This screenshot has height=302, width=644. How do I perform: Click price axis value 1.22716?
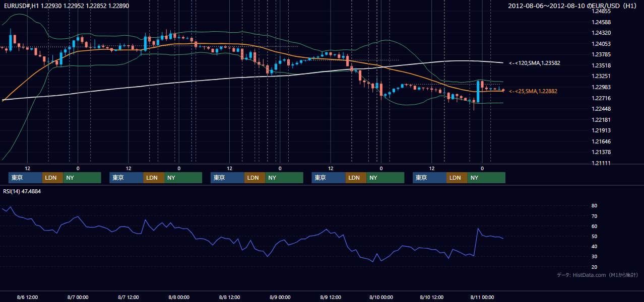(601, 98)
